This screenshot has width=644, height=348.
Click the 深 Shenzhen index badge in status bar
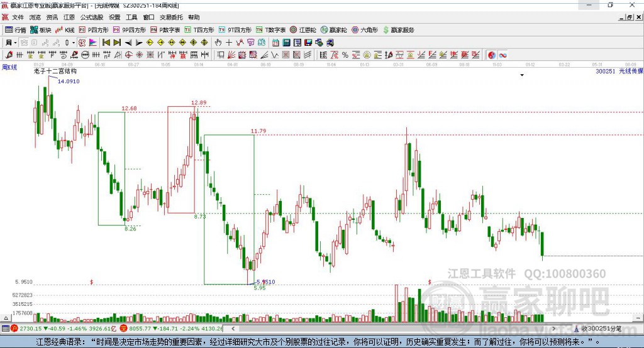[x=124, y=329]
